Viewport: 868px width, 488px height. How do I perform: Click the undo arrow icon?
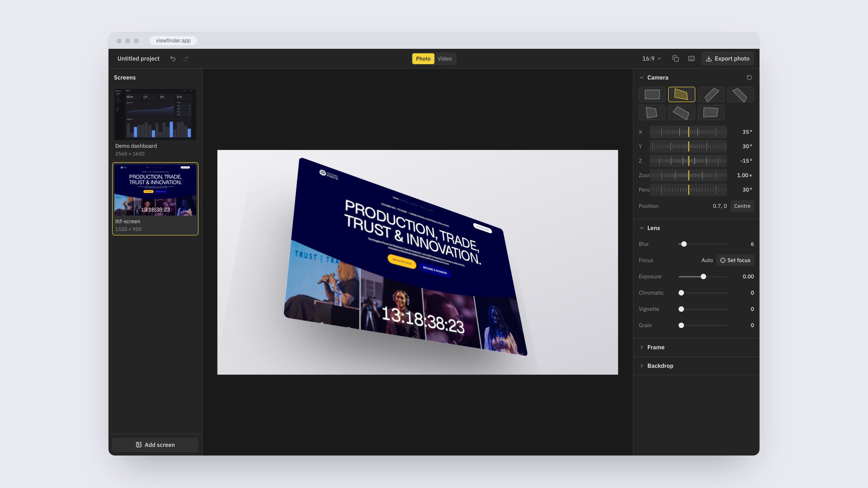[173, 59]
